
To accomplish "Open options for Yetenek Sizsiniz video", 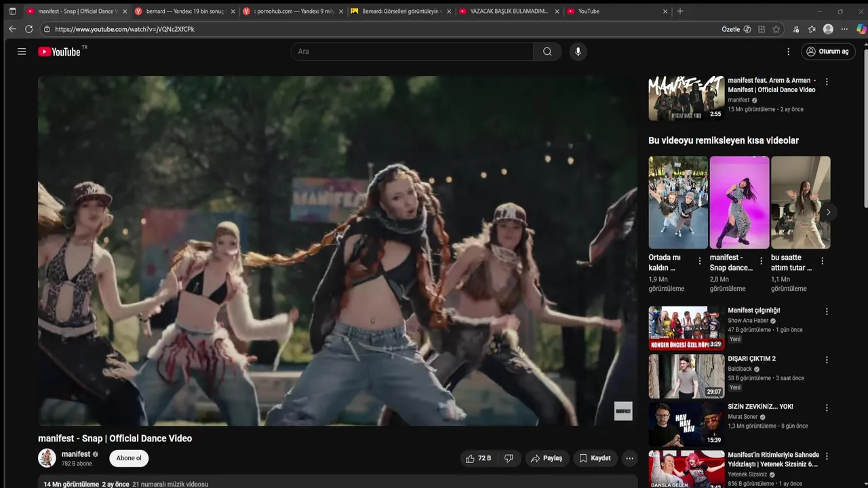I will click(827, 456).
